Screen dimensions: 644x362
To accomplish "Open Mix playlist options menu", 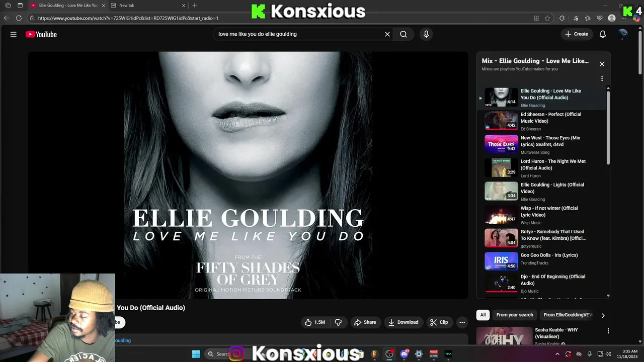I will tap(602, 78).
